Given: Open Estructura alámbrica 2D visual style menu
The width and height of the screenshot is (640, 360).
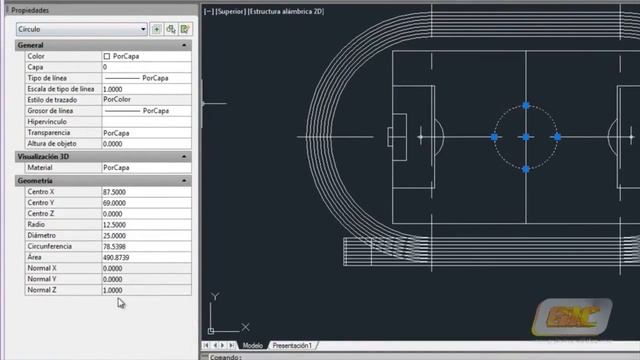Looking at the screenshot, I should [x=286, y=11].
